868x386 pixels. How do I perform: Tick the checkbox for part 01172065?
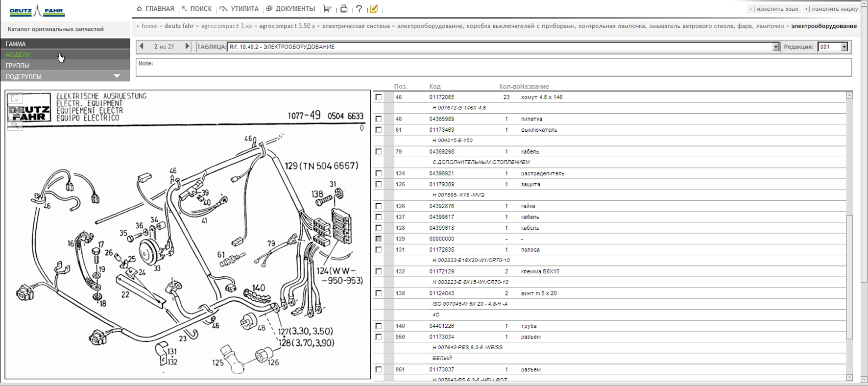379,97
